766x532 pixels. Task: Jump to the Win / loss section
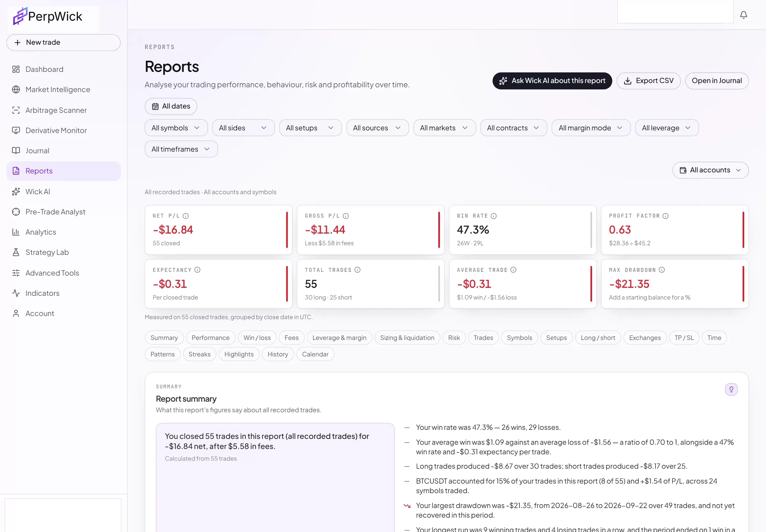(257, 338)
